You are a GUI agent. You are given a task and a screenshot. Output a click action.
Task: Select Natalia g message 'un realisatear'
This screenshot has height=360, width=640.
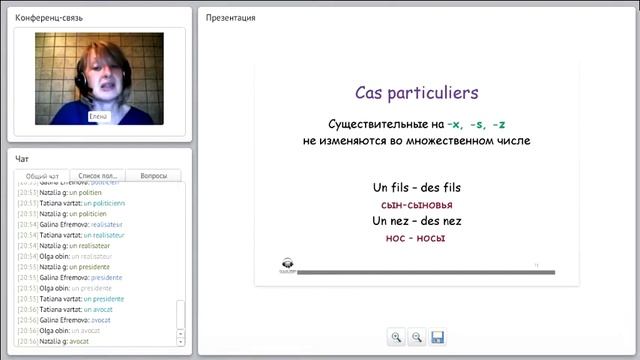64,246
